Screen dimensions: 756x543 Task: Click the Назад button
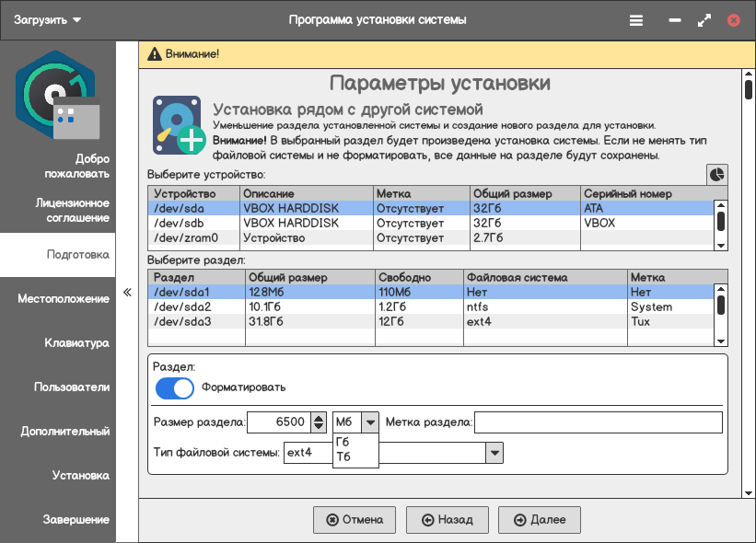point(447,520)
